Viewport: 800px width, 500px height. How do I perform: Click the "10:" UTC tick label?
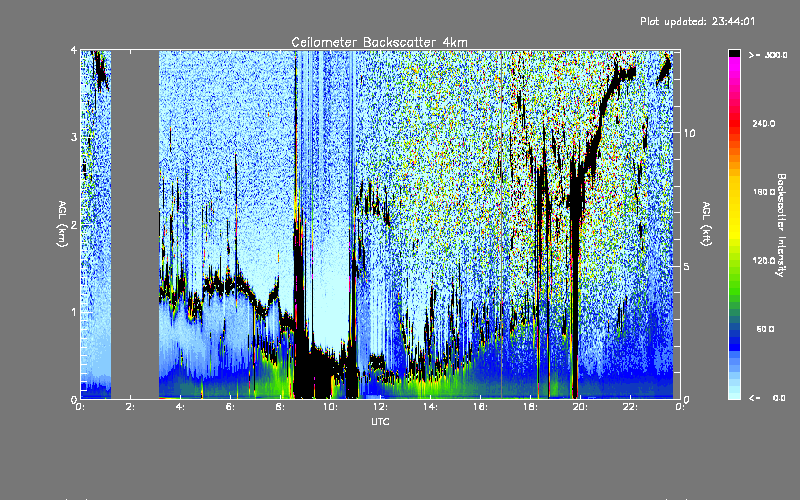point(330,407)
